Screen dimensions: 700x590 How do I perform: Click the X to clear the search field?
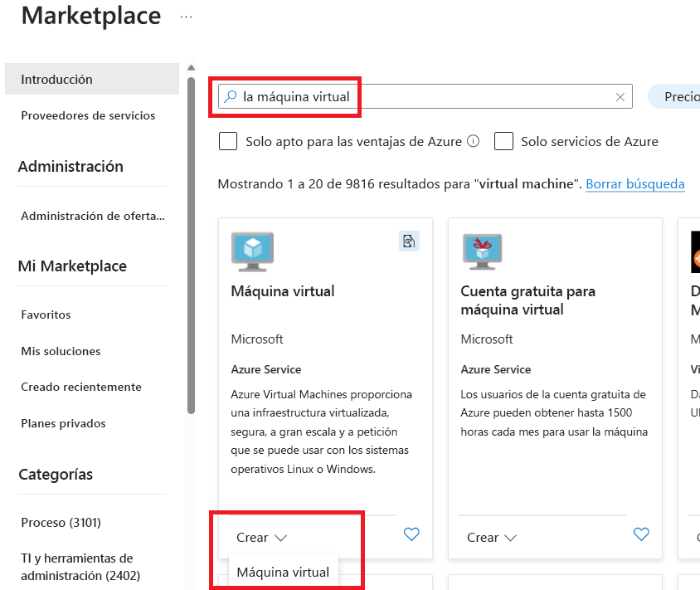click(x=620, y=97)
